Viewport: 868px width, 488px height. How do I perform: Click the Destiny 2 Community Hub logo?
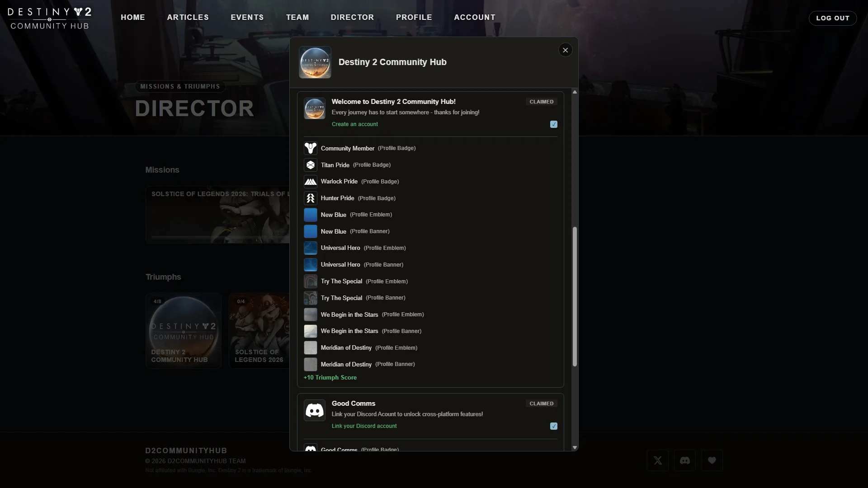pyautogui.click(x=50, y=19)
